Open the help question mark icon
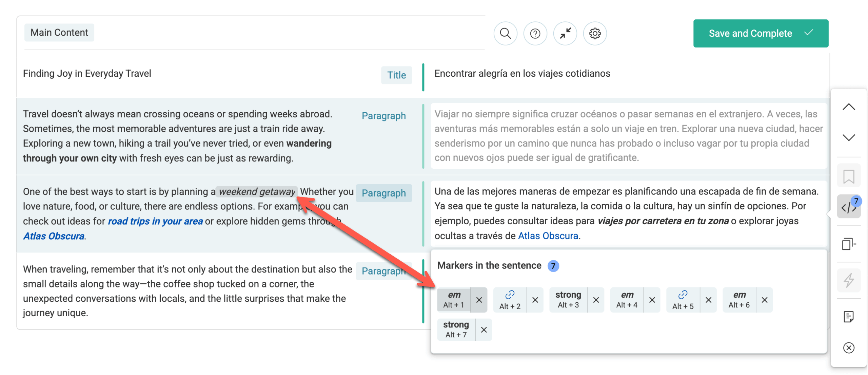 click(x=535, y=33)
